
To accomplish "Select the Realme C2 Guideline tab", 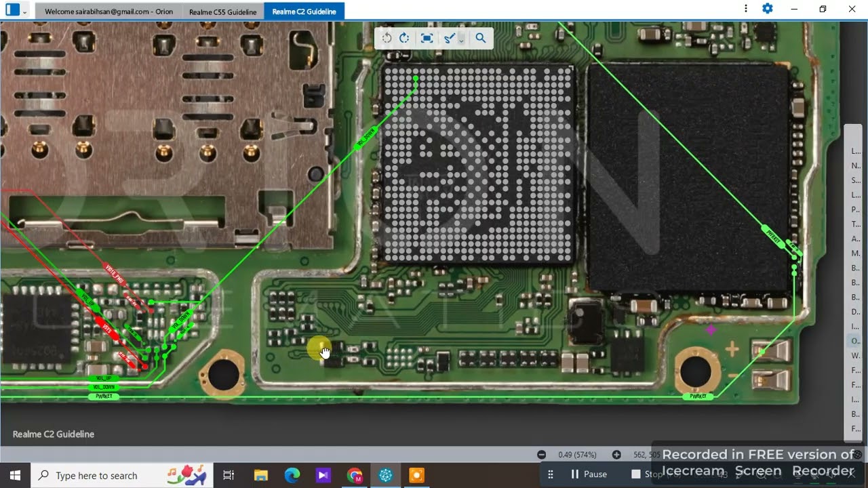I will point(304,12).
